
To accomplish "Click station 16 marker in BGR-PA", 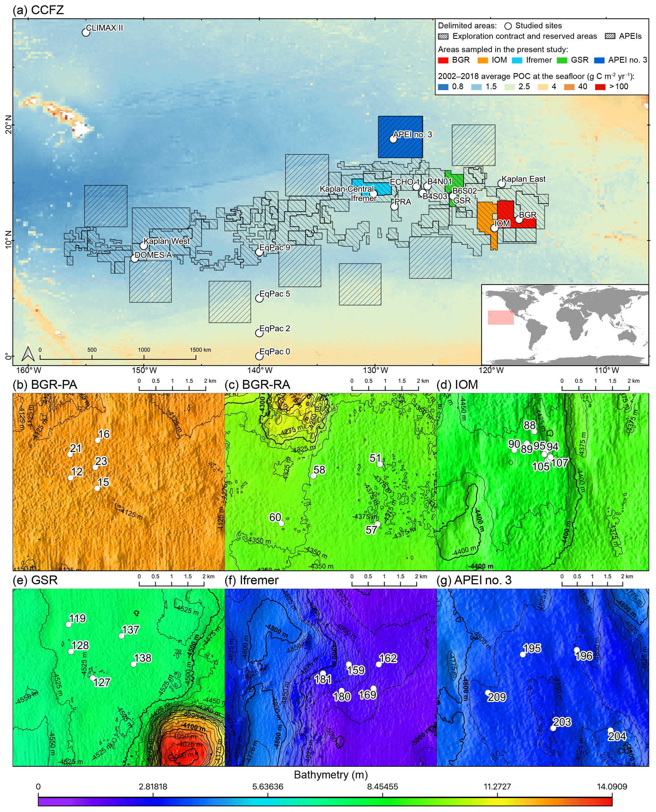I will pos(97,440).
